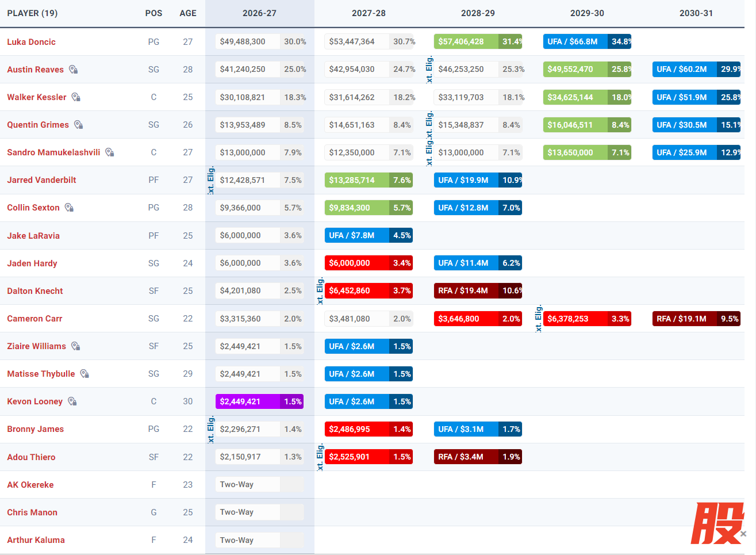Viewport: 756px width, 555px height.
Task: Sort by the PLAYER (19) column header
Action: click(x=32, y=13)
